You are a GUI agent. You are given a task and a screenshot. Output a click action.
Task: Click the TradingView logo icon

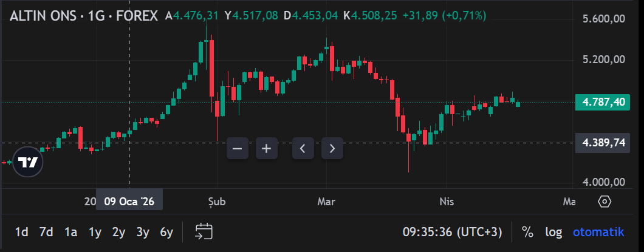pyautogui.click(x=28, y=162)
